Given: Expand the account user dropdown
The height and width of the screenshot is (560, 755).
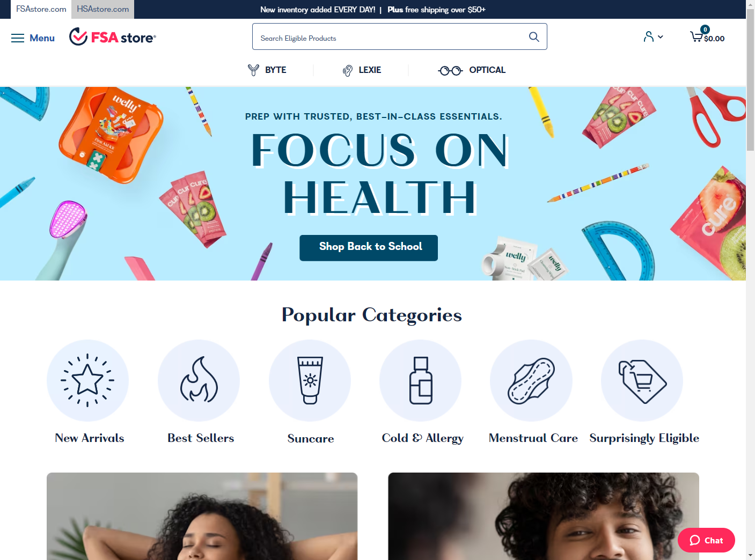Looking at the screenshot, I should click(654, 36).
